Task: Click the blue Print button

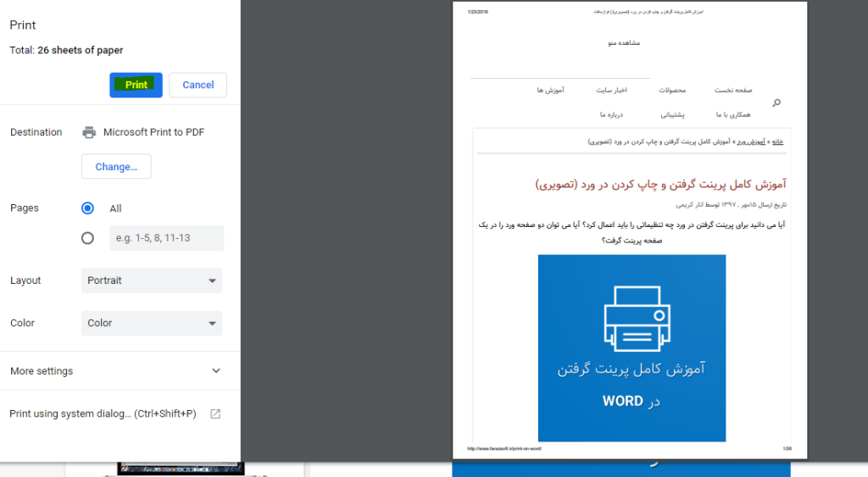Action: tap(136, 85)
